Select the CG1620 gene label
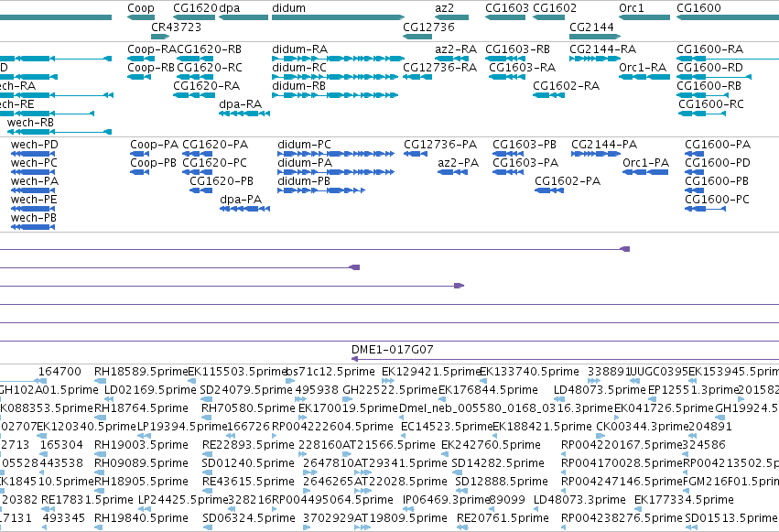 coord(195,8)
